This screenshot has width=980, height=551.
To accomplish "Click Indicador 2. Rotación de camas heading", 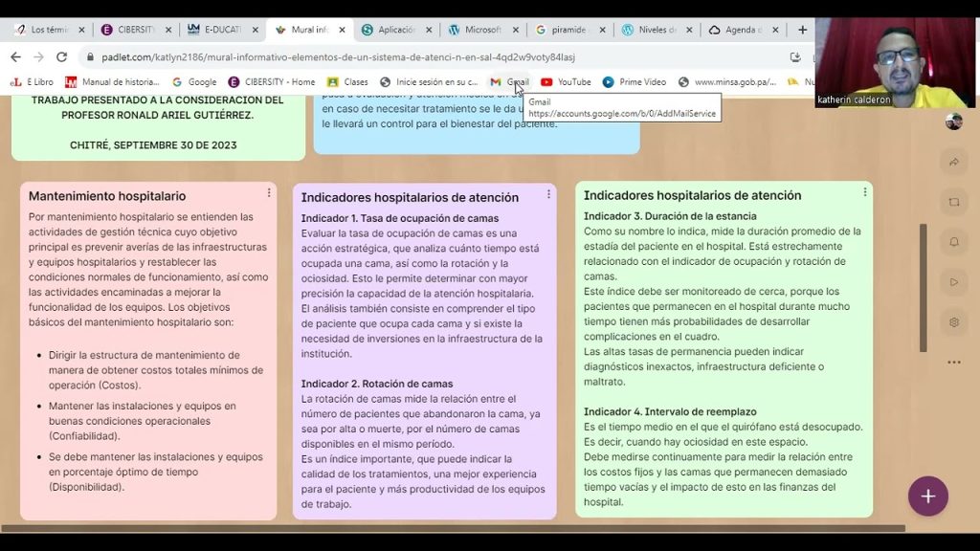I will pos(377,384).
